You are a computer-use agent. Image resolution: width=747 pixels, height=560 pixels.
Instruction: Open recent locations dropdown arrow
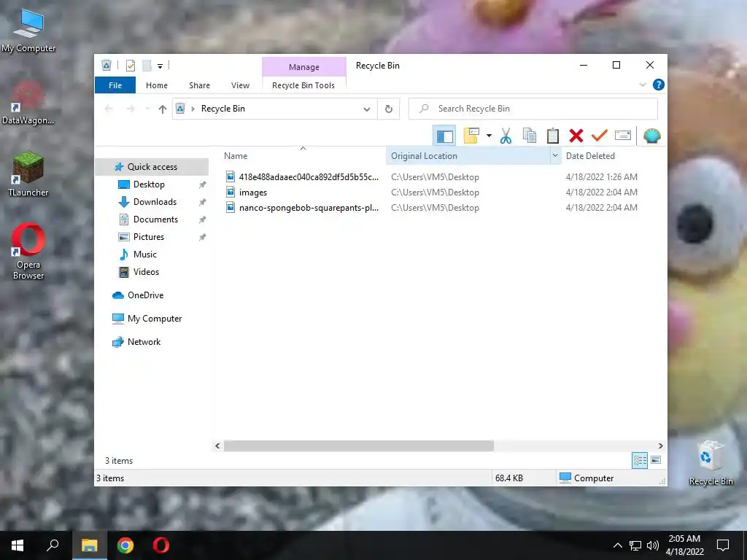coord(147,109)
